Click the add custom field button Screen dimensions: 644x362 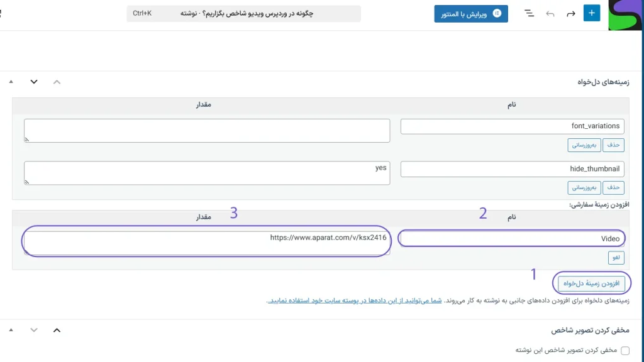coord(591,283)
